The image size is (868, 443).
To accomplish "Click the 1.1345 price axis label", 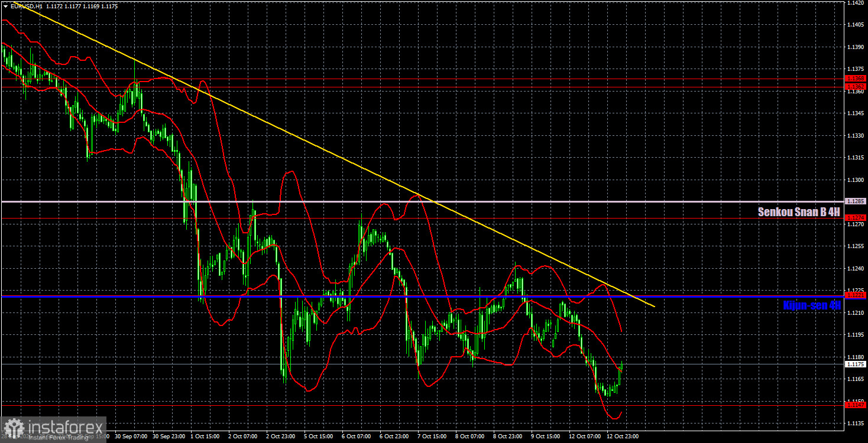I will pos(856,113).
